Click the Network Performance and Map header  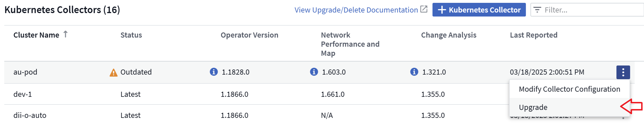pyautogui.click(x=350, y=44)
